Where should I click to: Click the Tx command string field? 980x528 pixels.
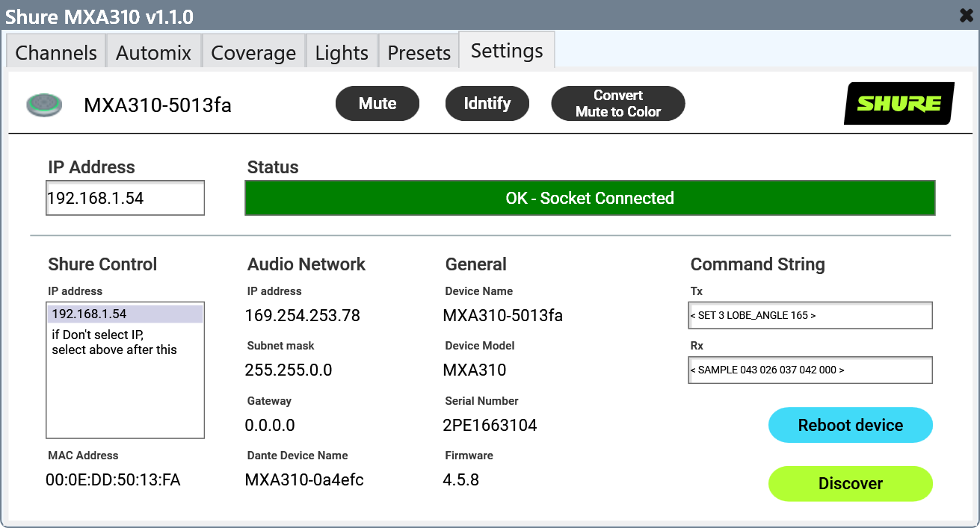tap(810, 315)
